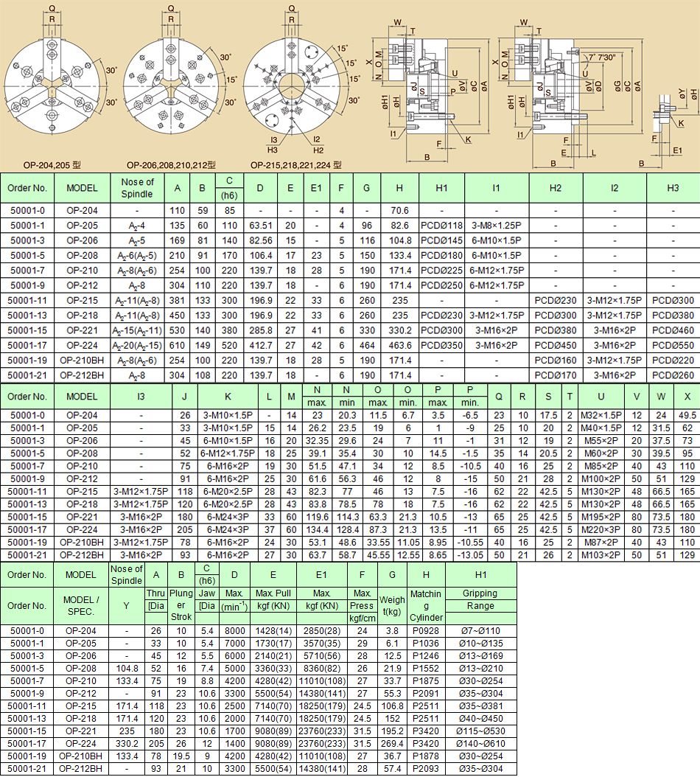Click the gripping range Ø13~Ø210

(480, 668)
